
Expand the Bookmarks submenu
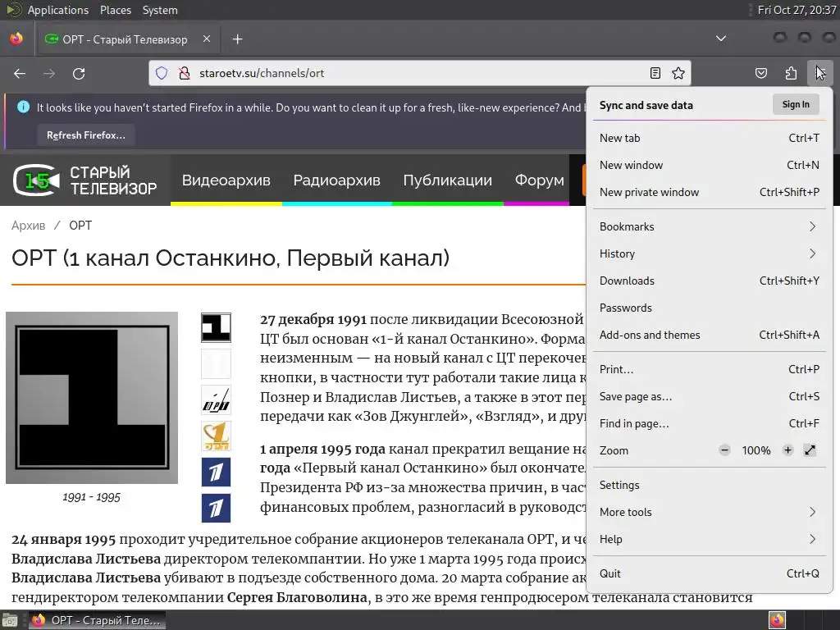[x=710, y=226]
